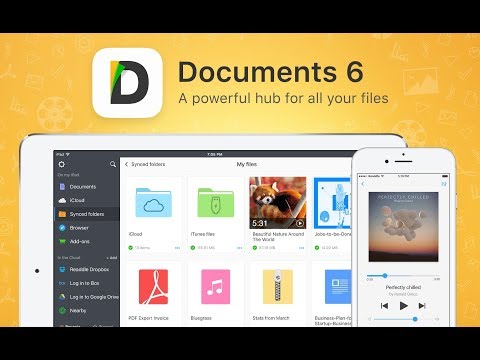Select iCloud in the sidebar

(77, 200)
